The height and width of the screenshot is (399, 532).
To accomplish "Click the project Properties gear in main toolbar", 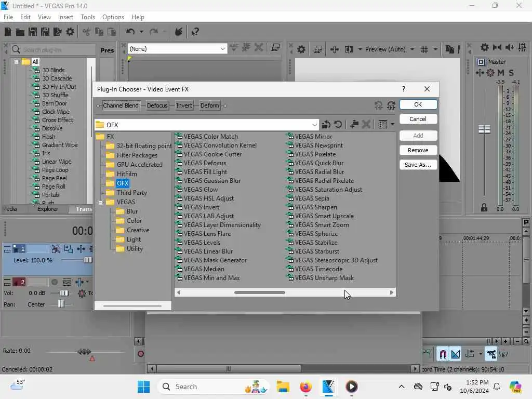I will [70, 32].
